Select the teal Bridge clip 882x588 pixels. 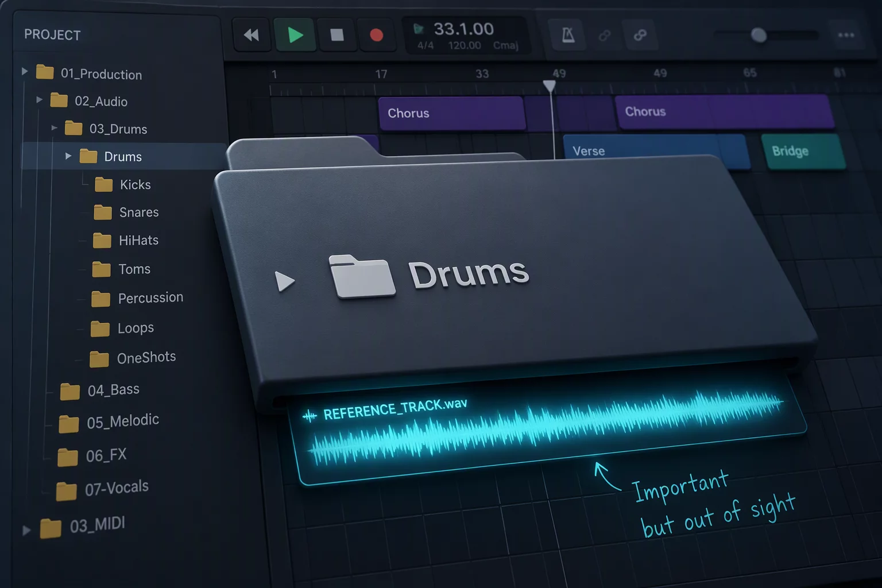point(803,151)
